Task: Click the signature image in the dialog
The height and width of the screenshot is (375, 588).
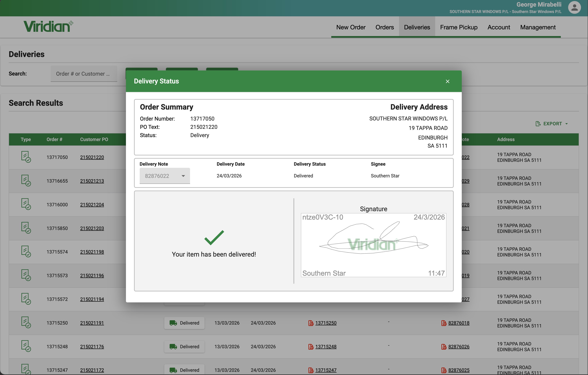Action: [x=373, y=245]
